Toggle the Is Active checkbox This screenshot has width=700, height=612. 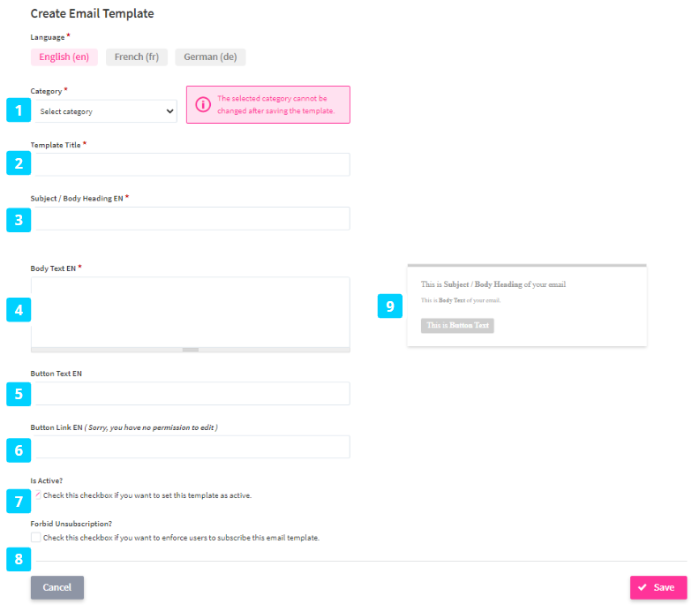tap(36, 495)
